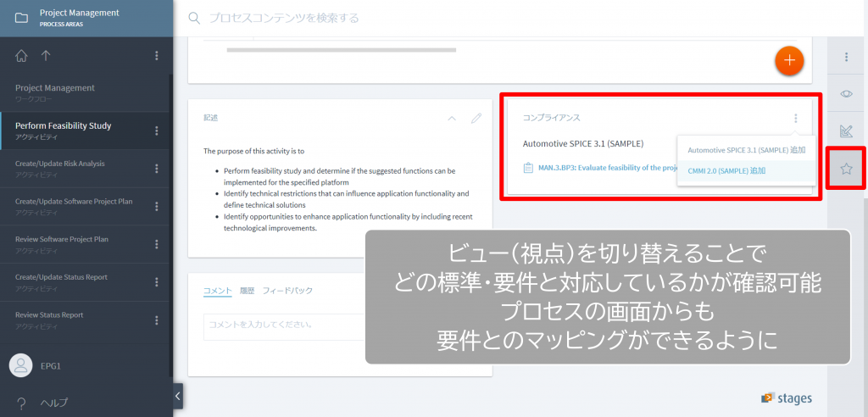Screen dimensions: 868x417
Task: Switch to フィードバック tab
Action: click(287, 290)
